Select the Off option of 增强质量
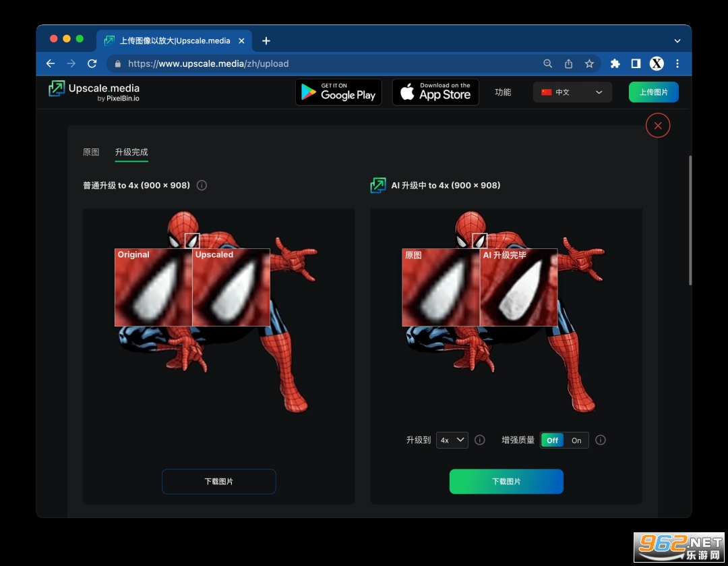Image resolution: width=728 pixels, height=566 pixels. (x=552, y=441)
